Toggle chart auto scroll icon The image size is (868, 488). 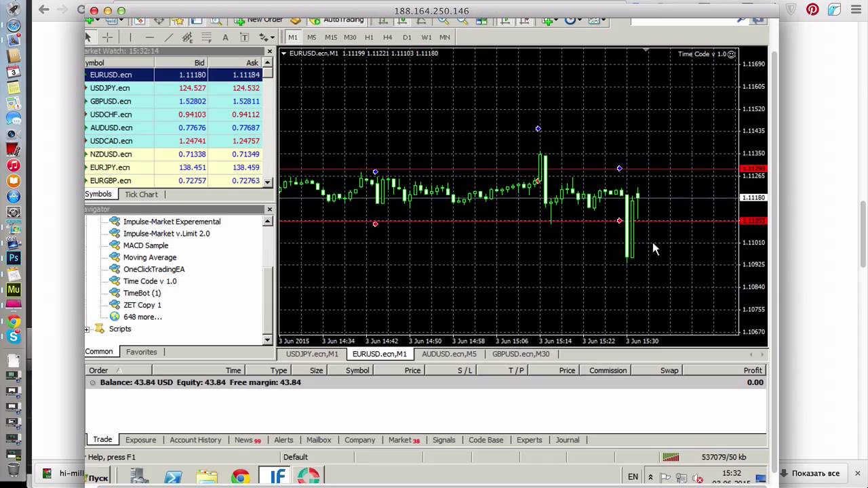[x=503, y=20]
